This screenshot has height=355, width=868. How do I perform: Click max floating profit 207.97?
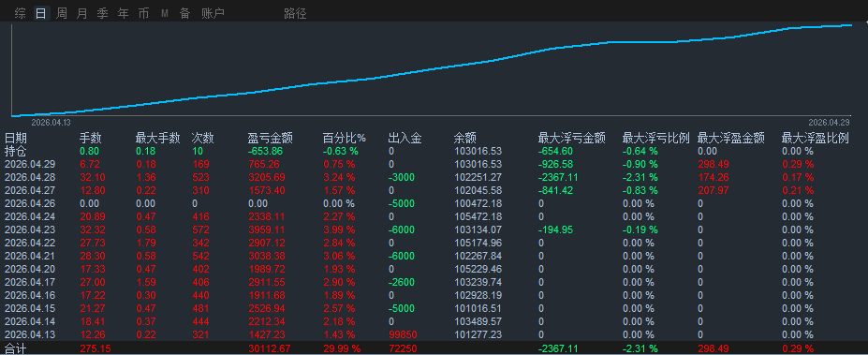[x=714, y=190]
